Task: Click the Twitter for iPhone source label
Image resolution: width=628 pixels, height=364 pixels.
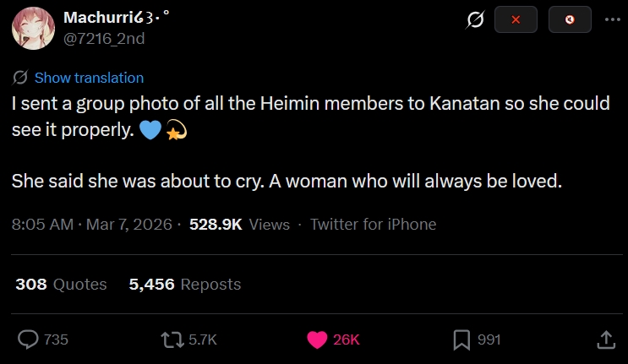Action: (x=374, y=225)
